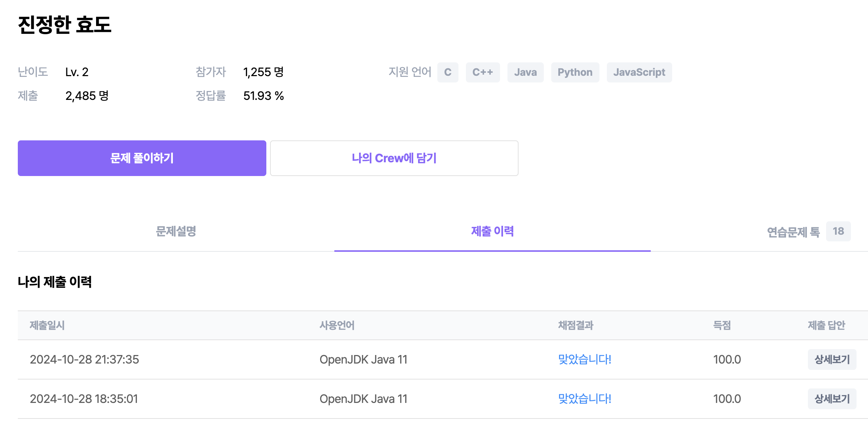
Task: Click the 문제 풀이하기 button
Action: [x=142, y=158]
